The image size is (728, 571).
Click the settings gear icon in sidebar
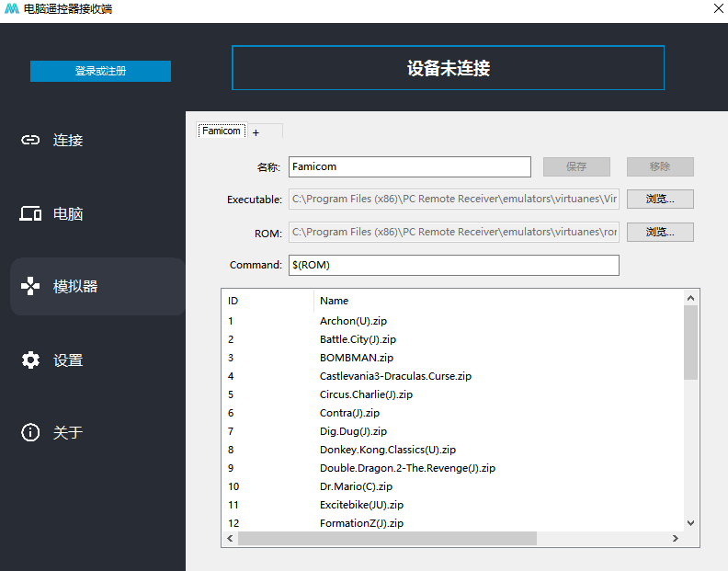coord(30,360)
